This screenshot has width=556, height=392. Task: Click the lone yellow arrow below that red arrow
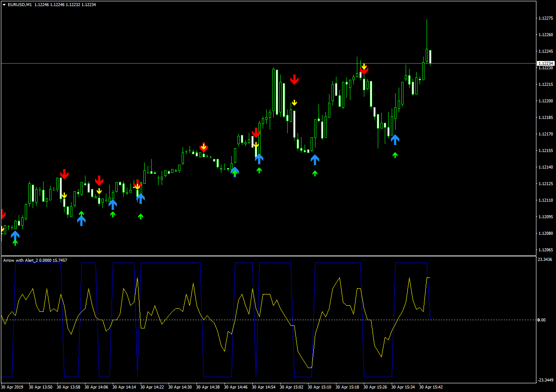tap(295, 103)
